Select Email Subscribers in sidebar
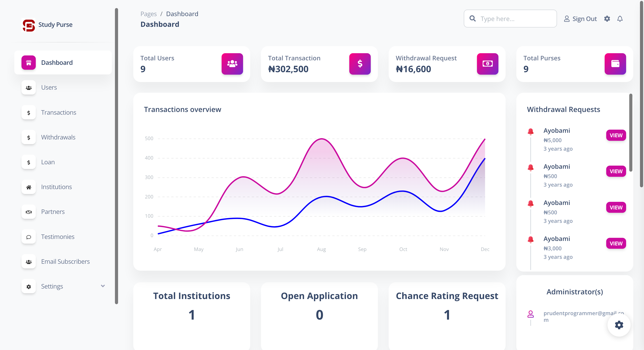This screenshot has height=350, width=644. [x=65, y=261]
